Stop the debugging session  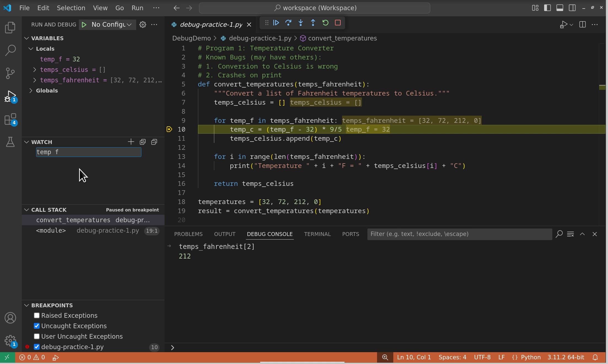pyautogui.click(x=338, y=23)
